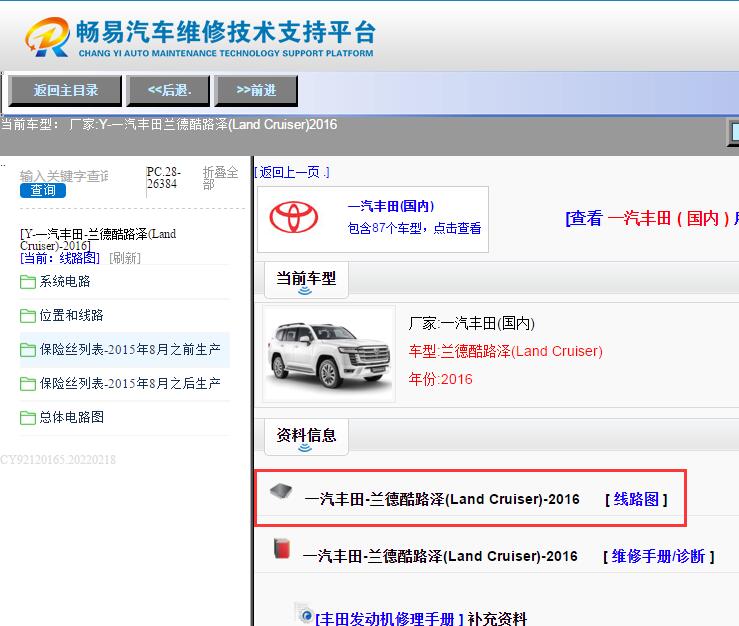Click the CY92120165.20220218 code text

point(58,460)
